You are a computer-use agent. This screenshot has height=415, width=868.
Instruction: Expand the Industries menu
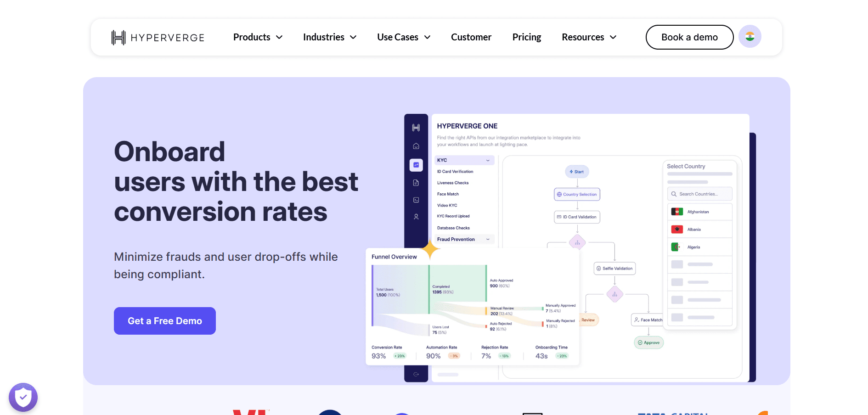tap(330, 37)
